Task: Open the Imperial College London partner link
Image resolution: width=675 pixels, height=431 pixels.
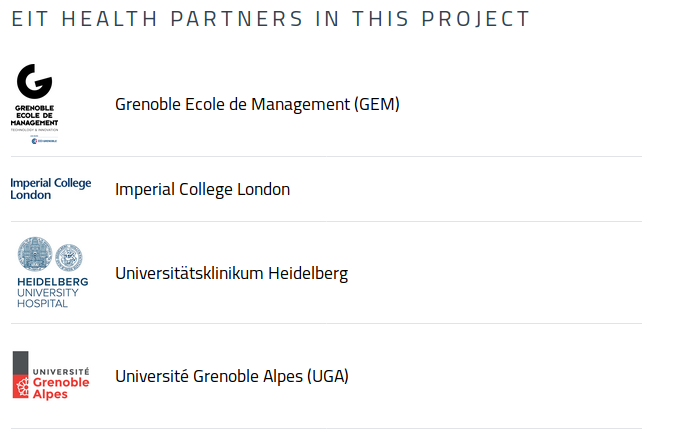Action: [x=202, y=189]
